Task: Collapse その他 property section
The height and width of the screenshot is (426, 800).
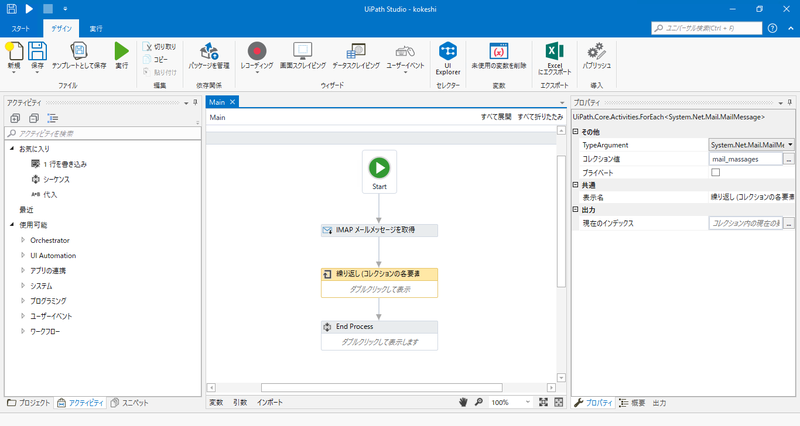Action: tap(576, 132)
